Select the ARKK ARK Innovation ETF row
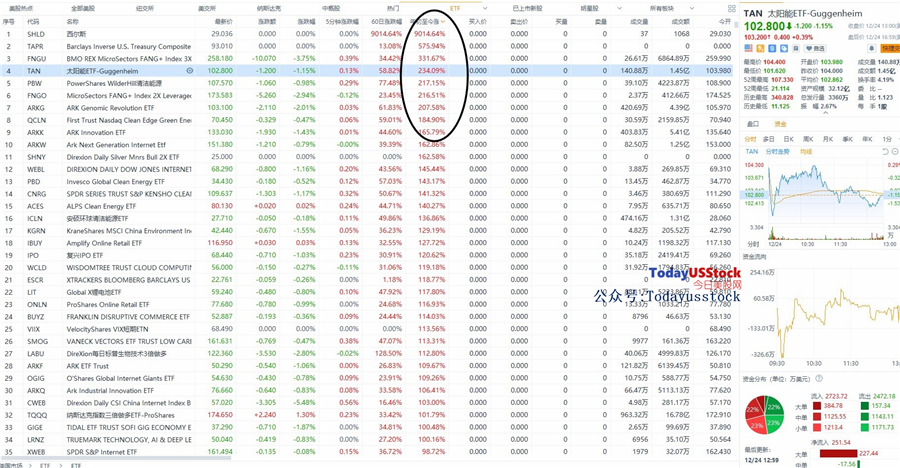900x468 pixels. [369, 132]
